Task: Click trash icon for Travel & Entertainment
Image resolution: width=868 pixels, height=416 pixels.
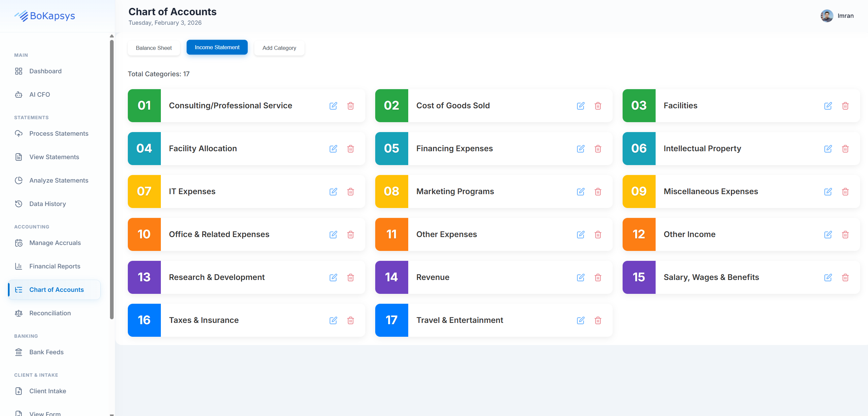Action: [x=598, y=320]
